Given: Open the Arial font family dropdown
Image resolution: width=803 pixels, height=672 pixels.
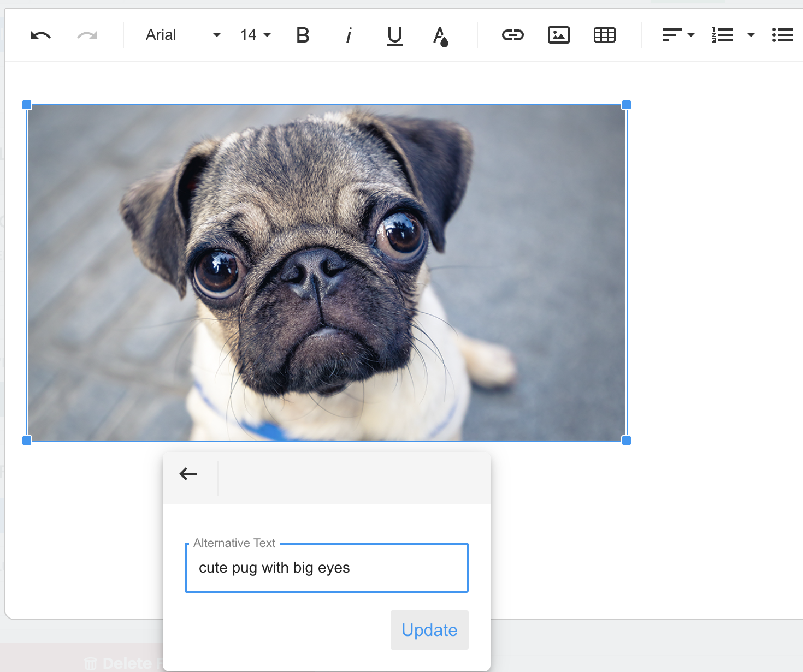Looking at the screenshot, I should 182,35.
